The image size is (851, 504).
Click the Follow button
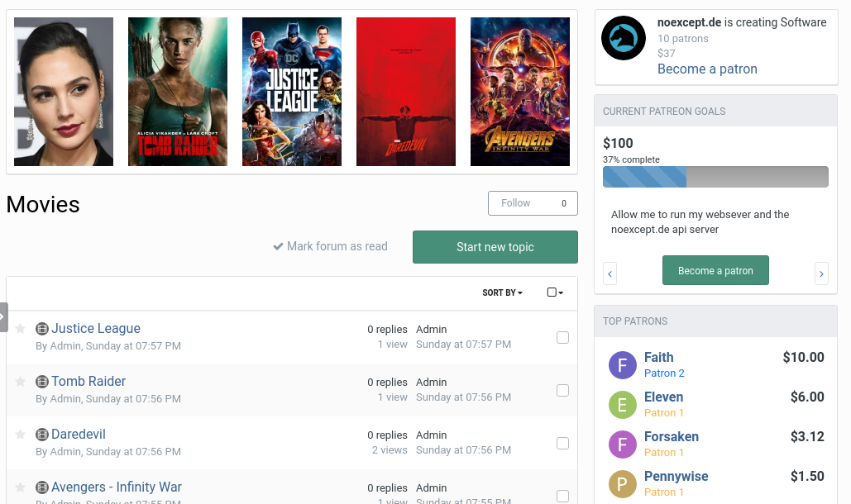tap(533, 203)
